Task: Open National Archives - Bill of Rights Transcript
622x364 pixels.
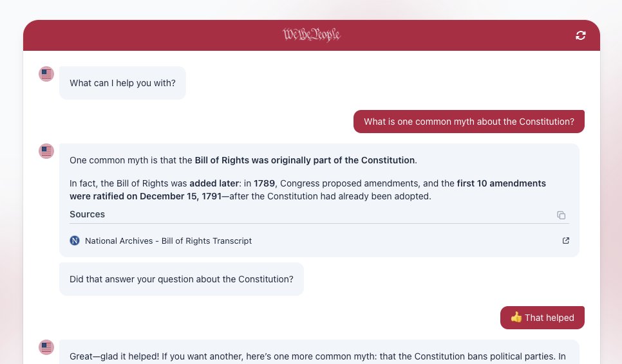Action: [x=168, y=241]
